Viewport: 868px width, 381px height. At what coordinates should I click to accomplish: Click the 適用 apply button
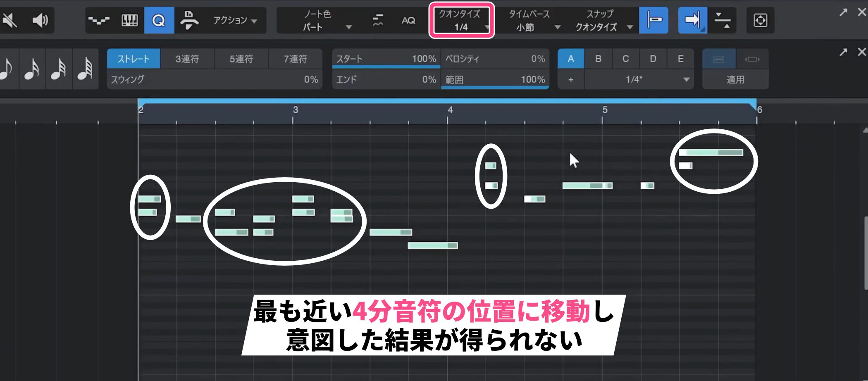(x=735, y=79)
